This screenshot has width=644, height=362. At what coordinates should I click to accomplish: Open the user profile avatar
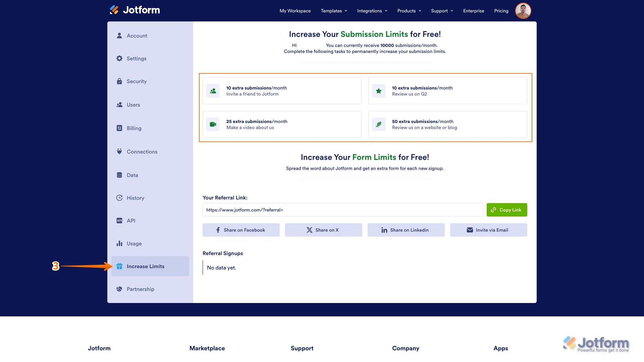pos(523,11)
